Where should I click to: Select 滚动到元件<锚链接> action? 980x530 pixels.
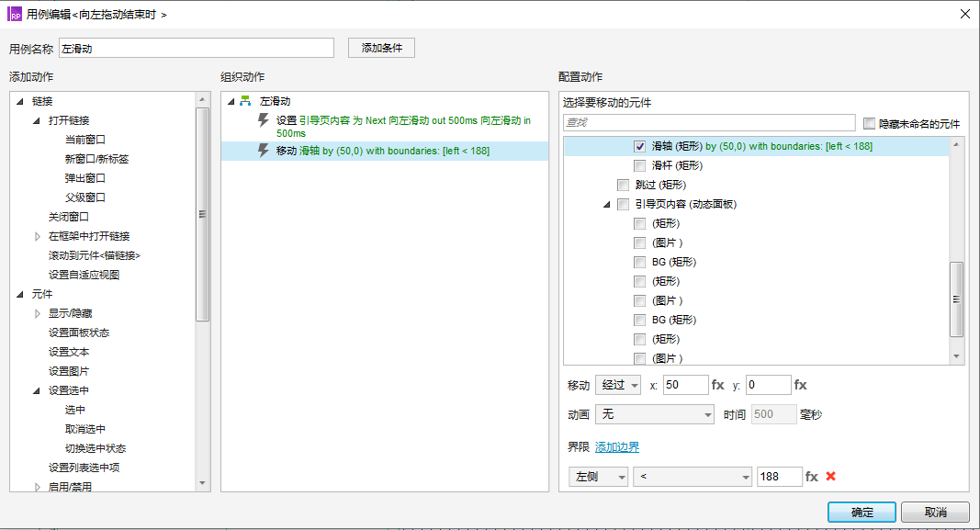click(95, 255)
